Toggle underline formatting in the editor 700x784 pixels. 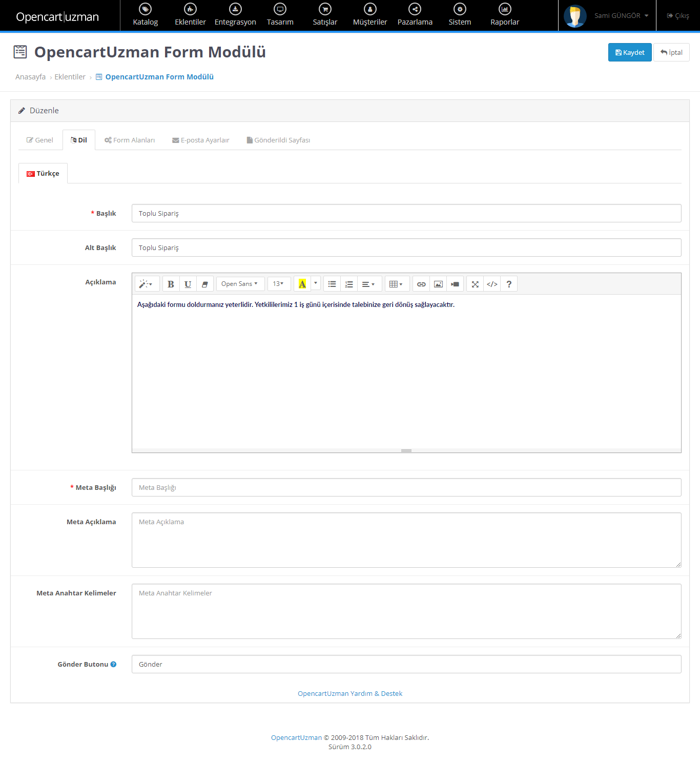(x=188, y=284)
